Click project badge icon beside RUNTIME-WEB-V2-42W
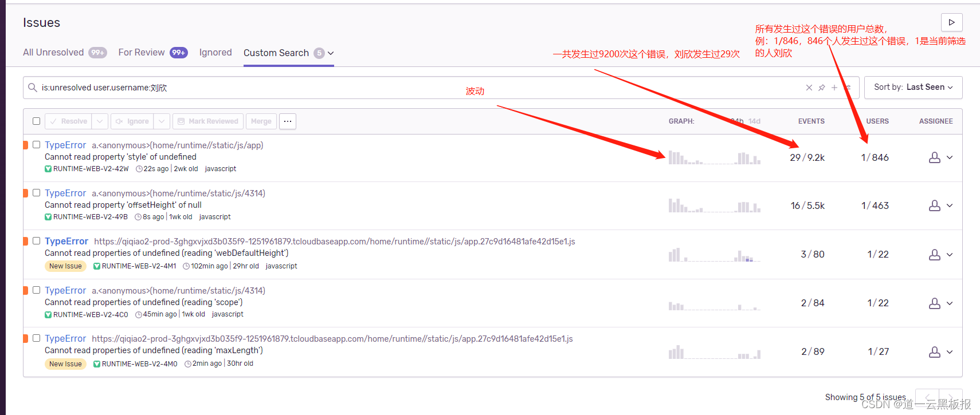Image resolution: width=980 pixels, height=415 pixels. 48,169
